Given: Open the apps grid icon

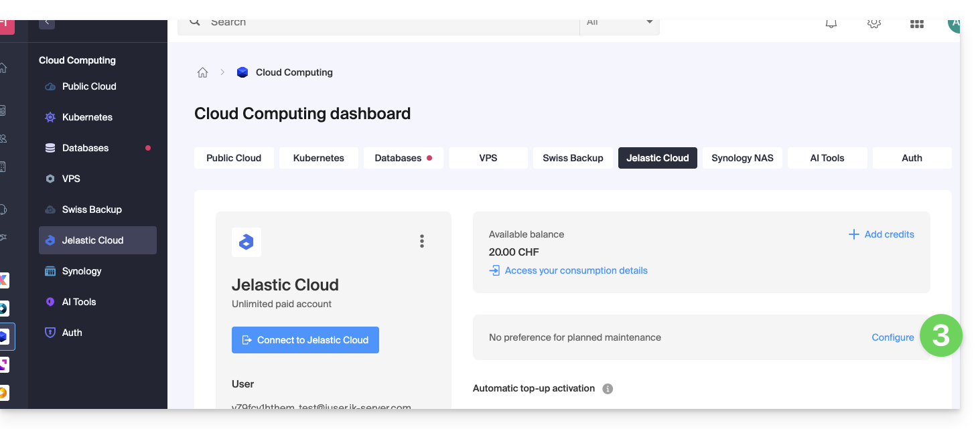Looking at the screenshot, I should point(916,24).
